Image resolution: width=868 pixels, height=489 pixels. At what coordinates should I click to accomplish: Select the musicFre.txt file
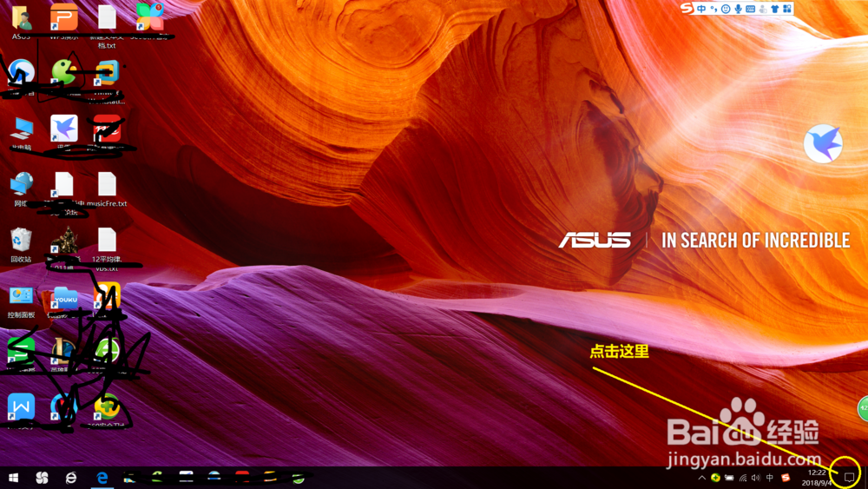pos(107,189)
